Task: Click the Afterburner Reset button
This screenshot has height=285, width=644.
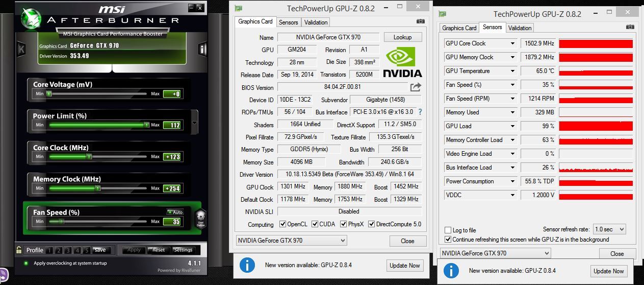Action: click(159, 250)
